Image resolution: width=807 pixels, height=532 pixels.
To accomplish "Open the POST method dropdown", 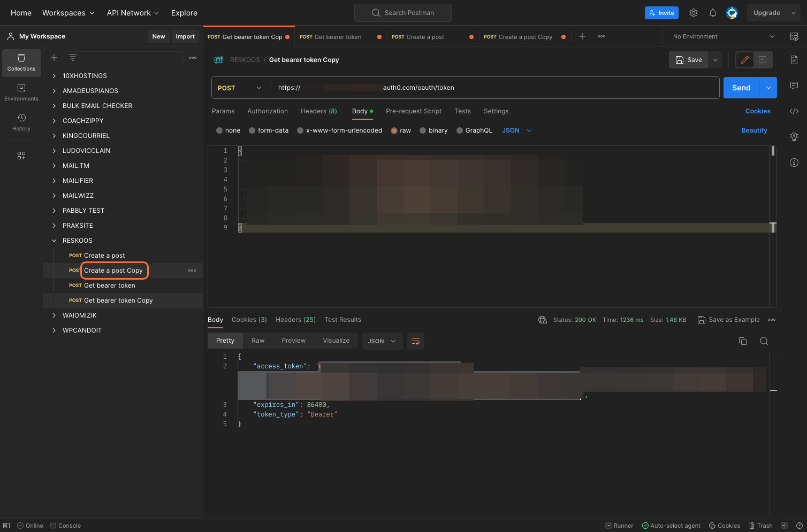I will click(240, 88).
